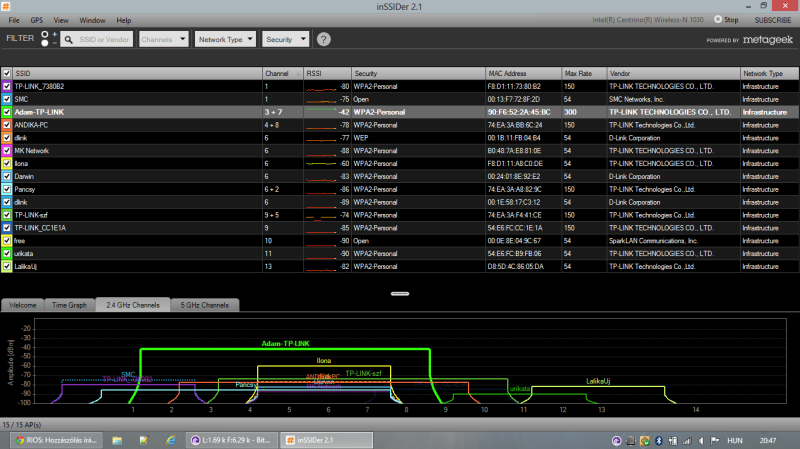Image resolution: width=800 pixels, height=449 pixels.
Task: Click the network signal bars tray icon
Action: (687, 440)
